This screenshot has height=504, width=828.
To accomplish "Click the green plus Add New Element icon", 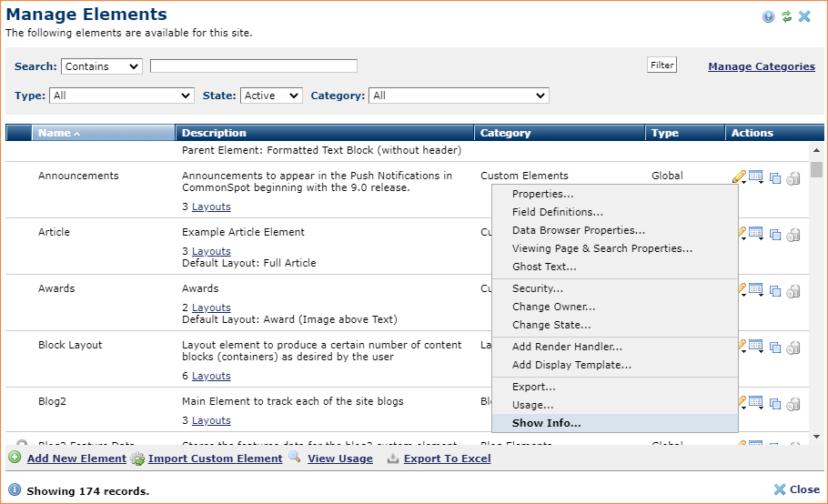I will [15, 458].
